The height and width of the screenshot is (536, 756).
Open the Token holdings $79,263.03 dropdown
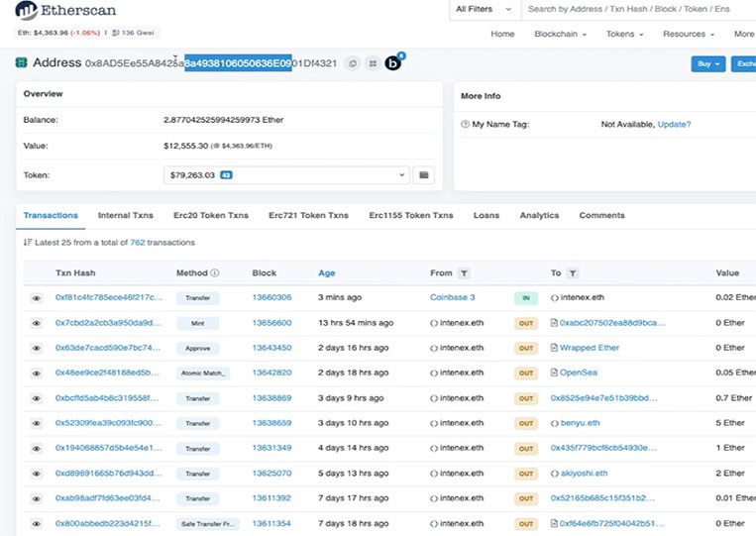287,175
